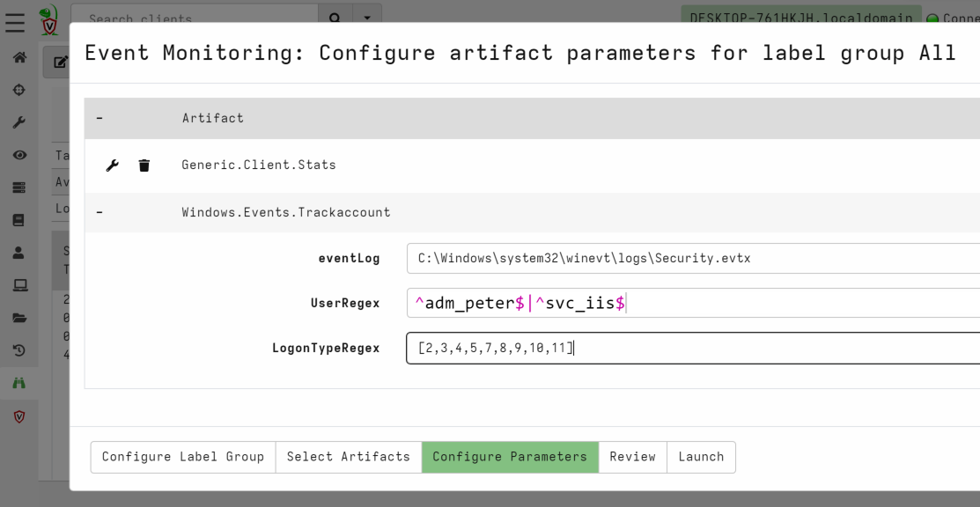This screenshot has width=980, height=507.
Task: Click into the eventLog path field
Action: pyautogui.click(x=692, y=259)
